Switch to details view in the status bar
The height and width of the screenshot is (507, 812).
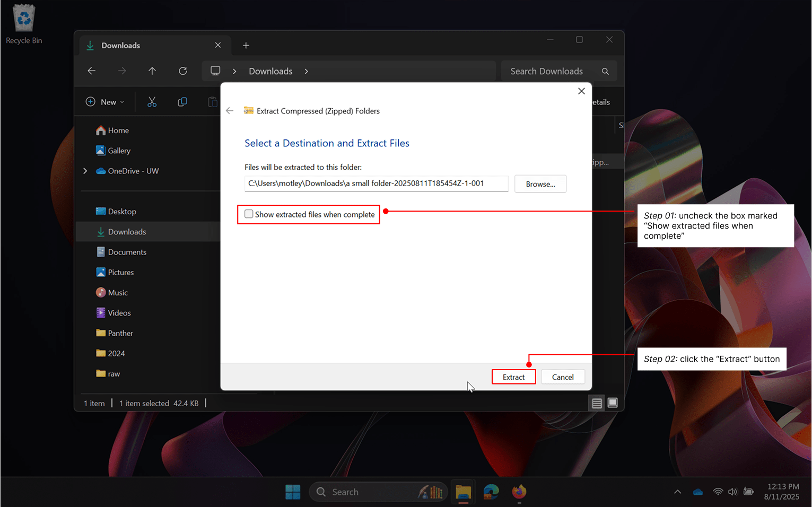(596, 403)
